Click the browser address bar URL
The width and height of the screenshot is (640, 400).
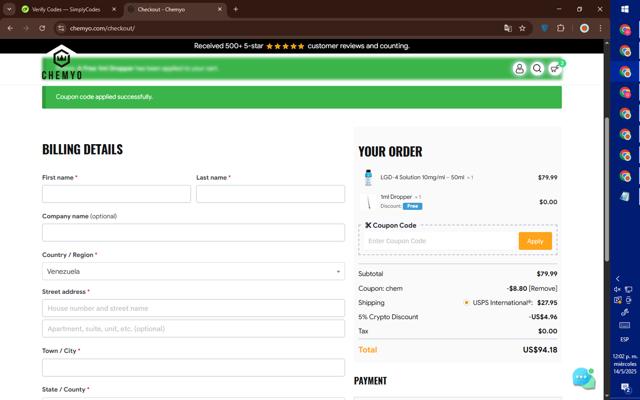(102, 28)
